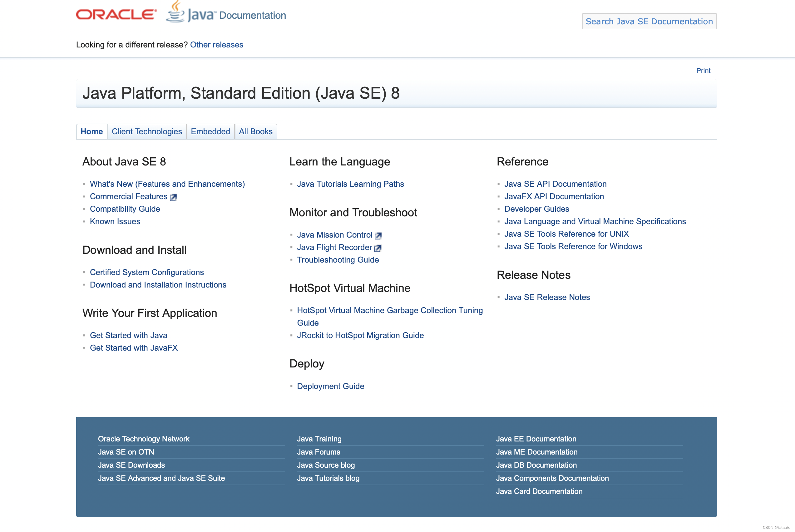Open JavaFX API Documentation
The image size is (795, 532).
(x=554, y=196)
